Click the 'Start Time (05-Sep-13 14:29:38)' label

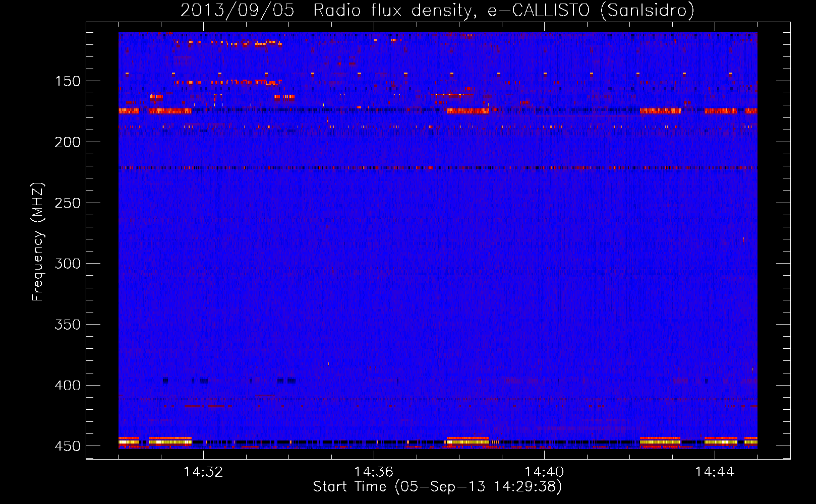pyautogui.click(x=437, y=487)
